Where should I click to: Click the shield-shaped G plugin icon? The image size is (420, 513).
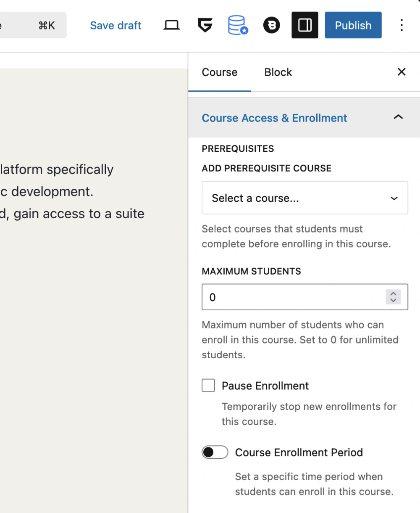click(205, 25)
